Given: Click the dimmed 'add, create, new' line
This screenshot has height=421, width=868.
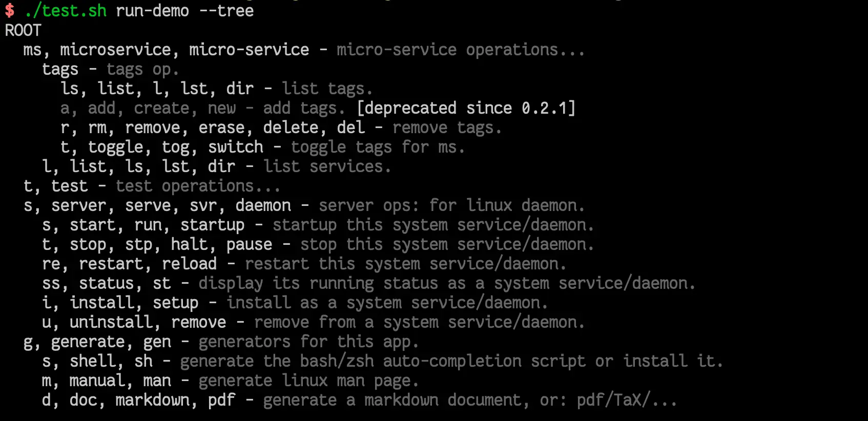Looking at the screenshot, I should tap(318, 108).
